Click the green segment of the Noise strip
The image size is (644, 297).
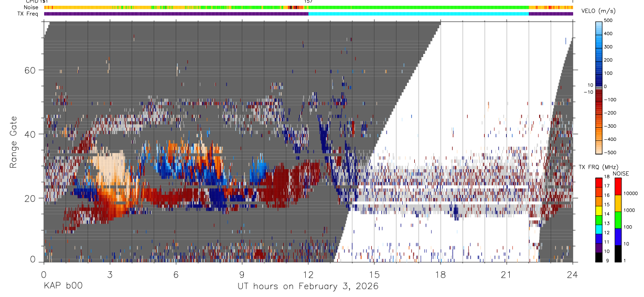coord(418,7)
